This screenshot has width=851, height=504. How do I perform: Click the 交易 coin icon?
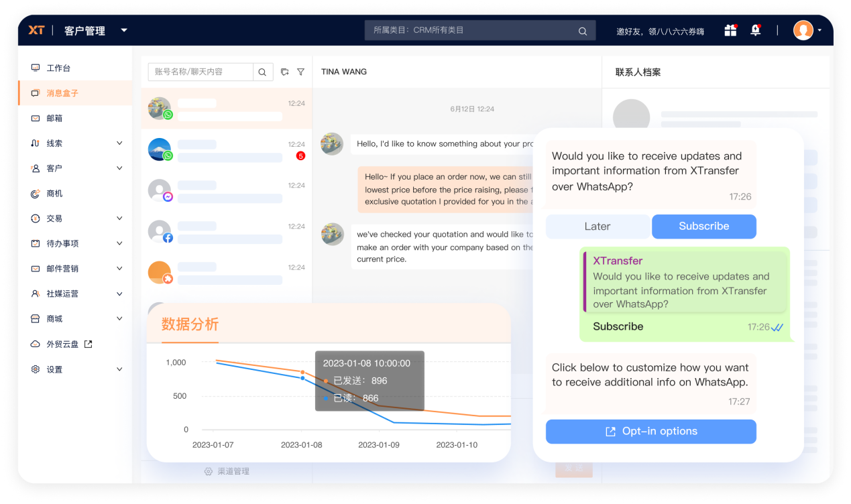coord(36,218)
